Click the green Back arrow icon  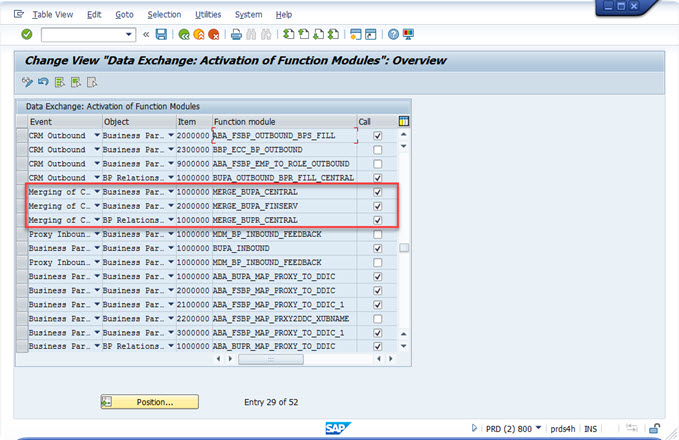pyautogui.click(x=184, y=34)
